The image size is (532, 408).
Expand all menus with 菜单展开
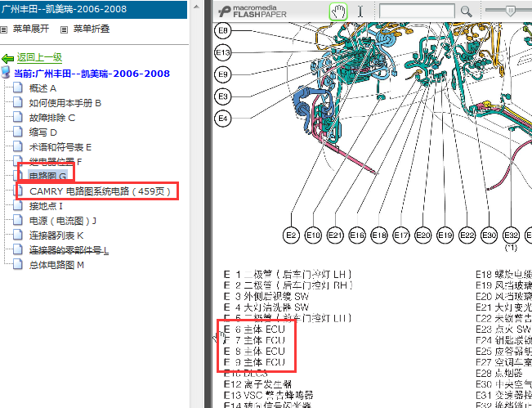(x=31, y=29)
